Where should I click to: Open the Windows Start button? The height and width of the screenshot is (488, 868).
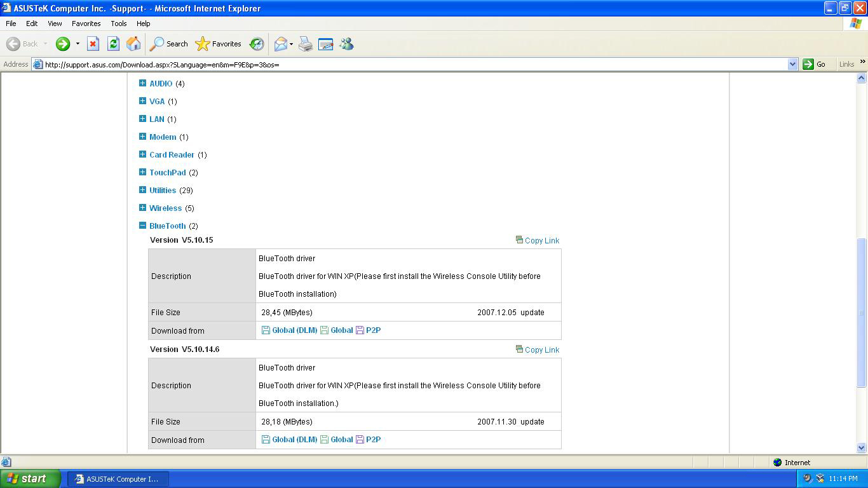coord(30,479)
